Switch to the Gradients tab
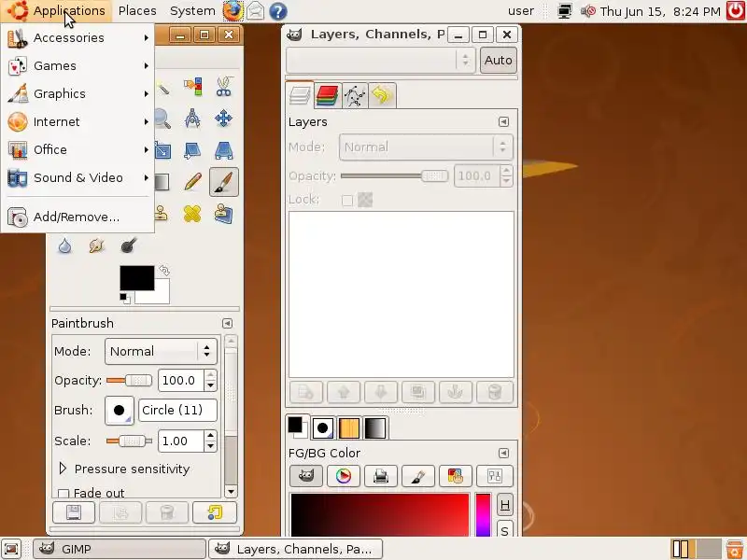The image size is (747, 560). (x=375, y=427)
